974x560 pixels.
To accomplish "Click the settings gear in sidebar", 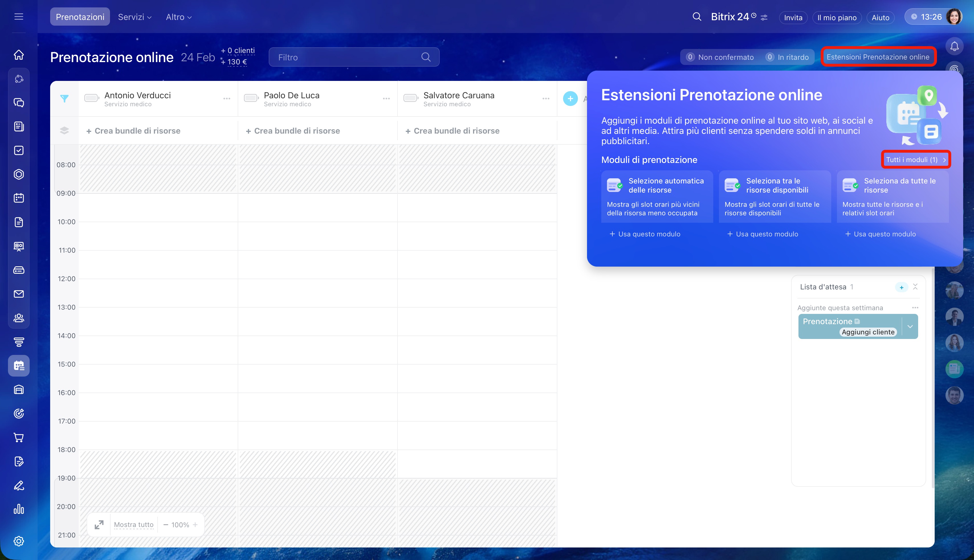I will pos(19,541).
